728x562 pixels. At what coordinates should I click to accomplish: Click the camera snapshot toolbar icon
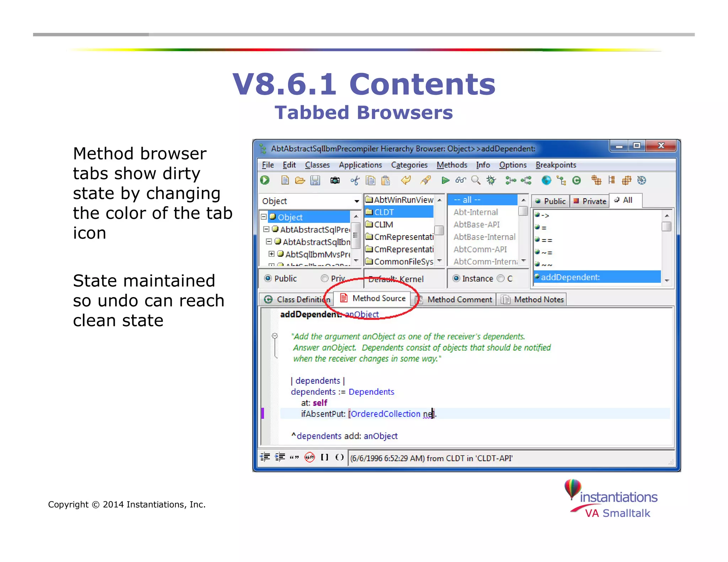click(335, 180)
